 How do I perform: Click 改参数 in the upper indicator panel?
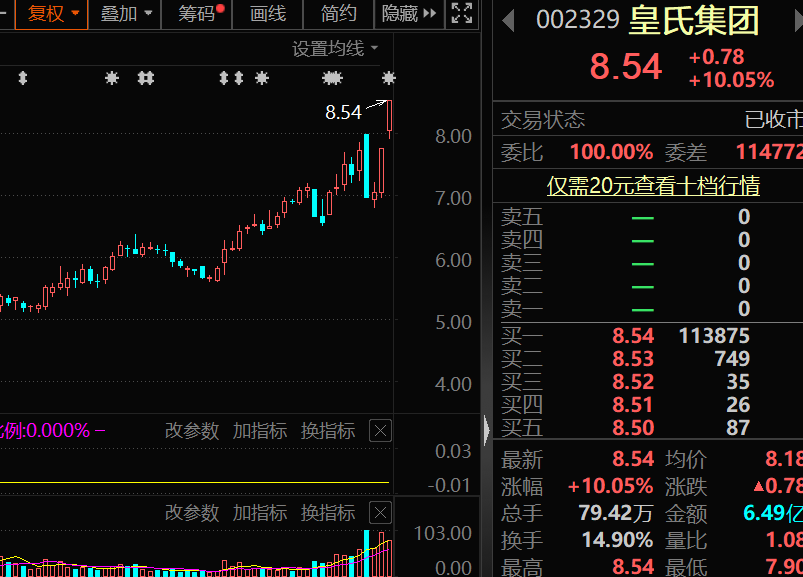point(191,431)
